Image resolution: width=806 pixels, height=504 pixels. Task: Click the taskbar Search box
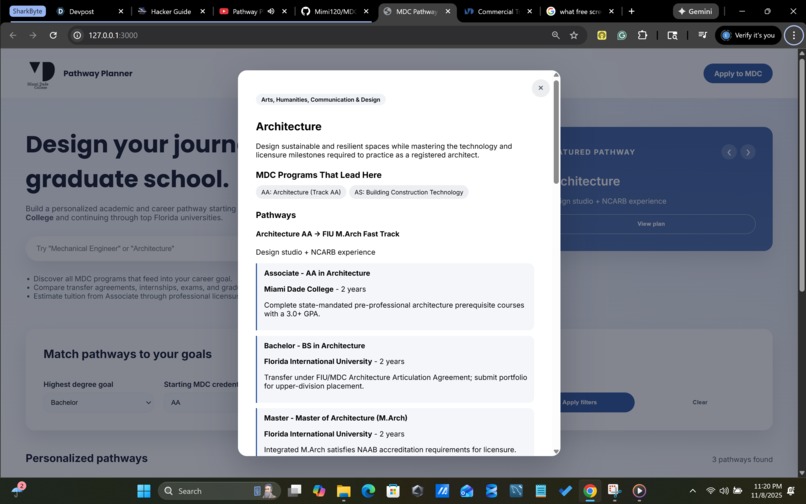pyautogui.click(x=219, y=491)
